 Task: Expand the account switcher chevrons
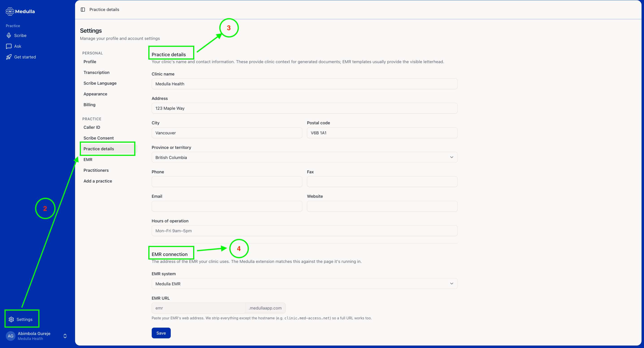(x=65, y=336)
